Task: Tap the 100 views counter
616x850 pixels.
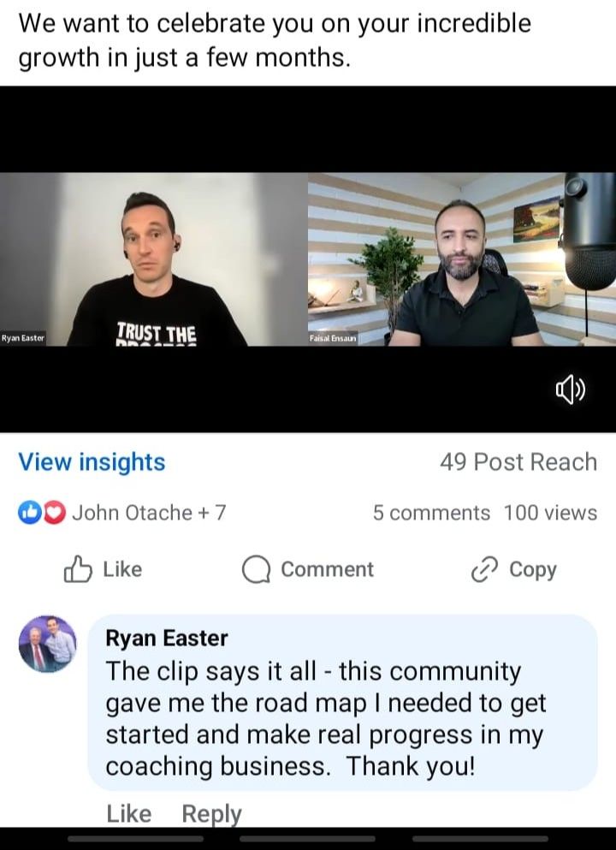Action: (x=550, y=513)
